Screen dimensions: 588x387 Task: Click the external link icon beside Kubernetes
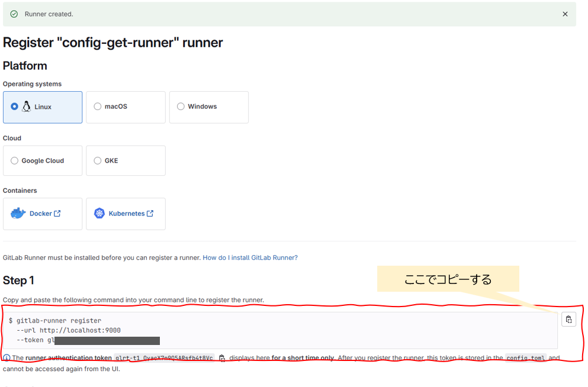click(150, 214)
